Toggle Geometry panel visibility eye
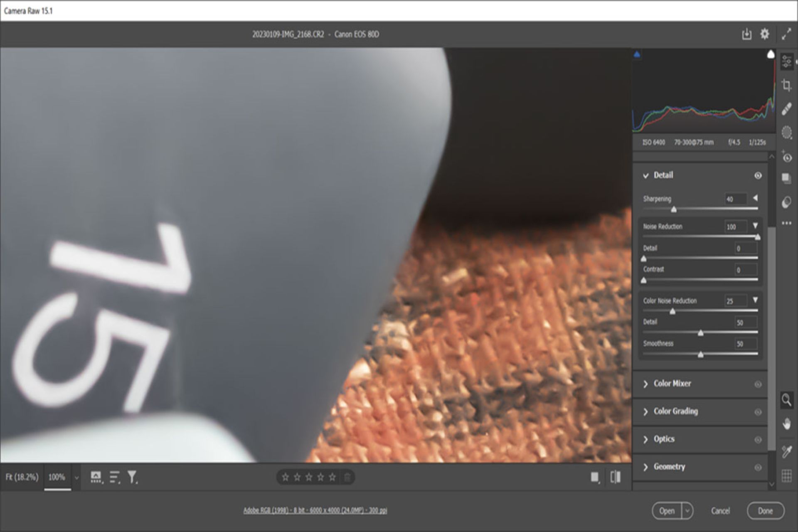The image size is (798, 532). click(758, 467)
